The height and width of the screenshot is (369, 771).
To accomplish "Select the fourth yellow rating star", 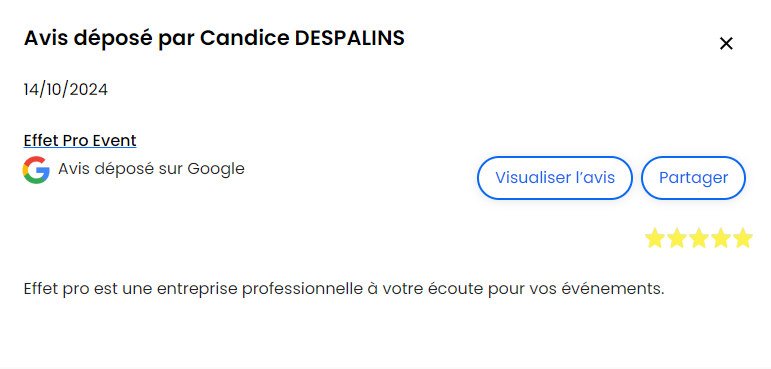I will 721,238.
